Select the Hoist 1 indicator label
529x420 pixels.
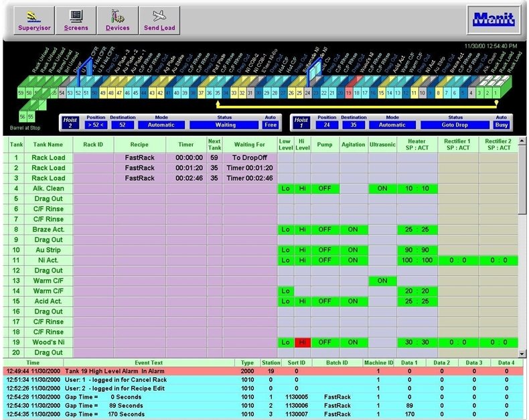pos(301,121)
